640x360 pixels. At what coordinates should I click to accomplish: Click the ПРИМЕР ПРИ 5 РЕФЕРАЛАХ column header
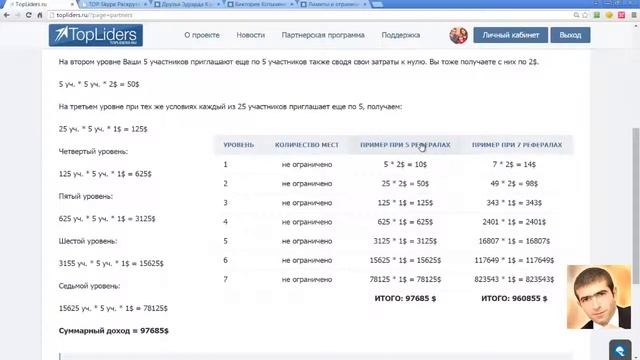coord(405,145)
